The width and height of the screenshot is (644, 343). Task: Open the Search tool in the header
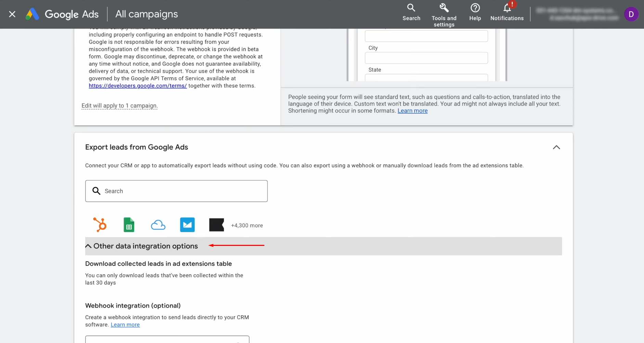411,12
